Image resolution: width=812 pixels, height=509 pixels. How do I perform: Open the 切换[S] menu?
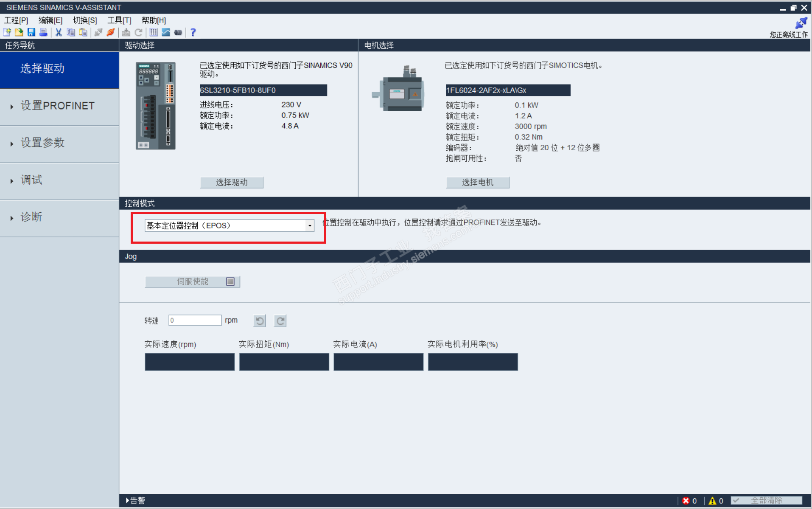coord(85,20)
